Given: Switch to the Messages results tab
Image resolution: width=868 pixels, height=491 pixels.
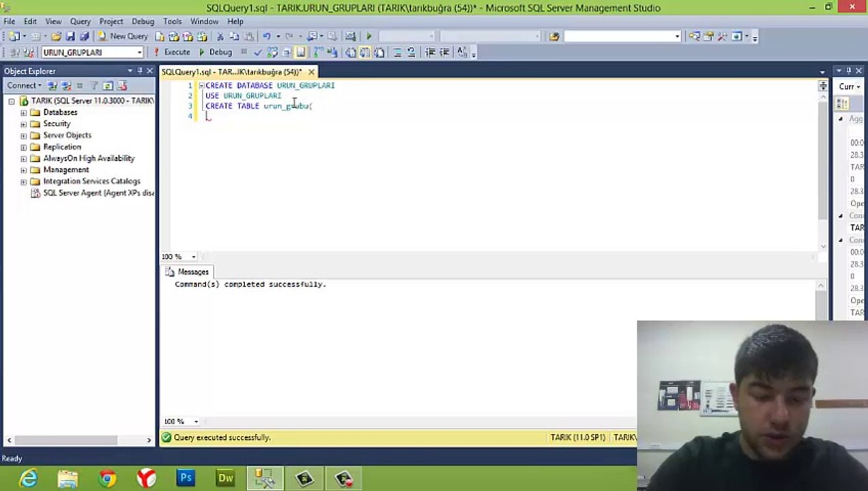Looking at the screenshot, I should 188,271.
